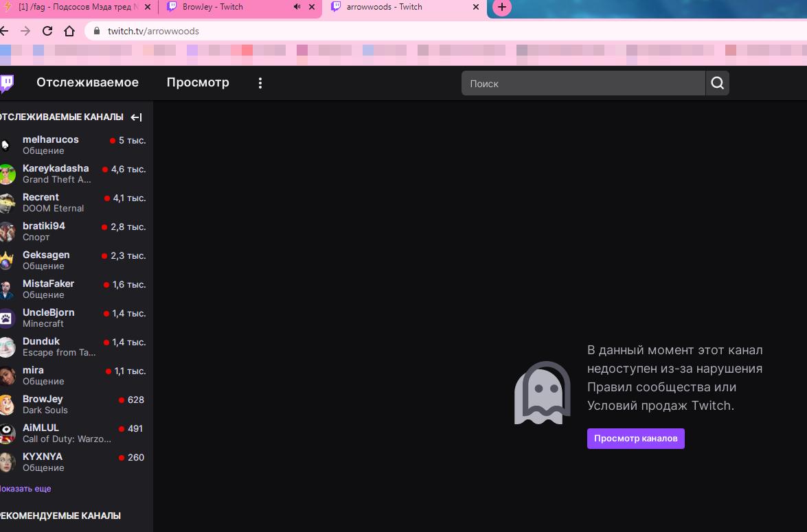Viewport: 807px width, 532px height.
Task: Collapse the followed channels sidebar
Action: point(137,117)
